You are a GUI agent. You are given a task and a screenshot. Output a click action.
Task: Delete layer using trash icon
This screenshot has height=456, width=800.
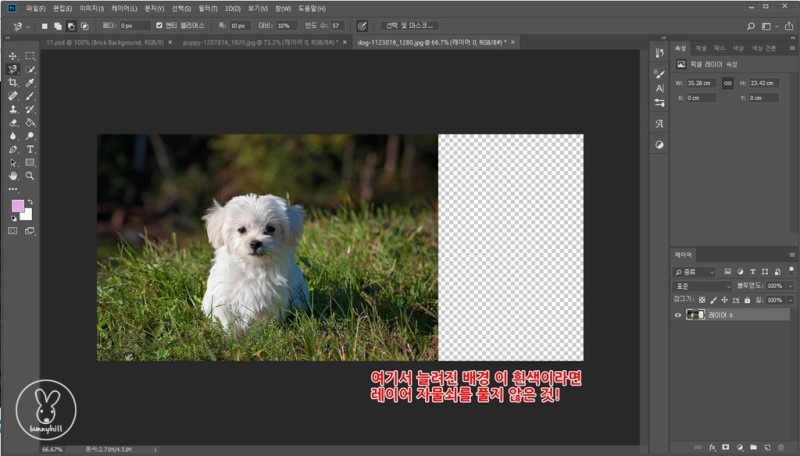tap(782, 447)
